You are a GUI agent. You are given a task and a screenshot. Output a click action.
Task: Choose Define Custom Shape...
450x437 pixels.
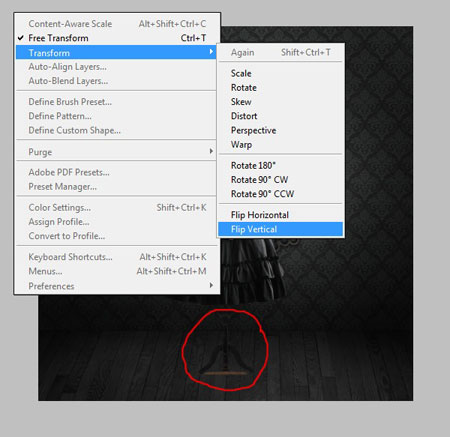(117, 130)
